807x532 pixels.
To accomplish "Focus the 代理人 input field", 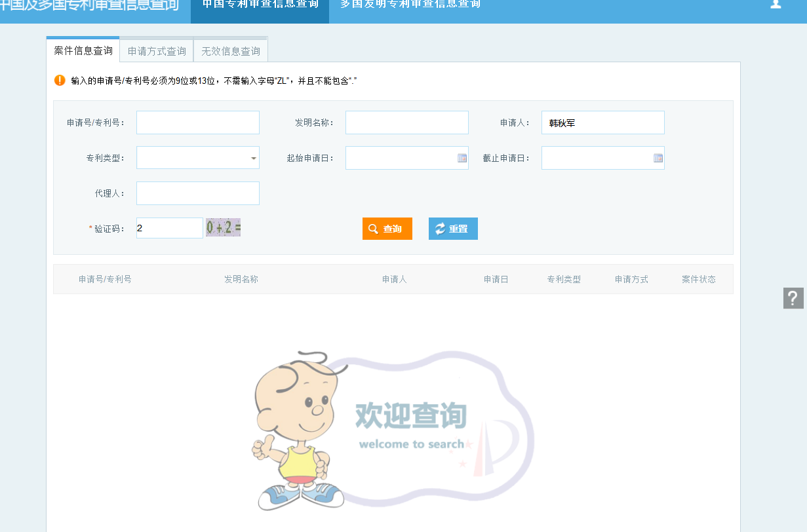I will pos(197,193).
